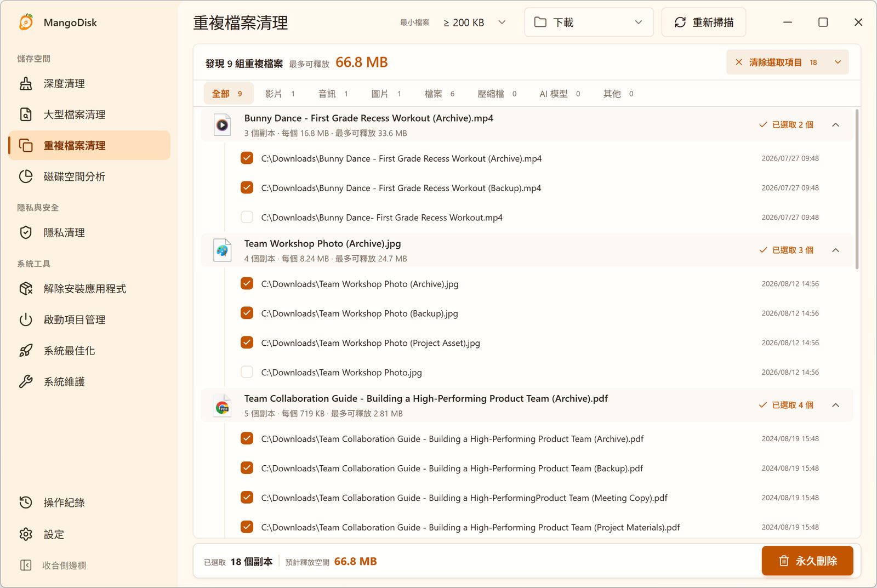
Task: Open 操作紀錄 history clock icon
Action: (x=26, y=503)
